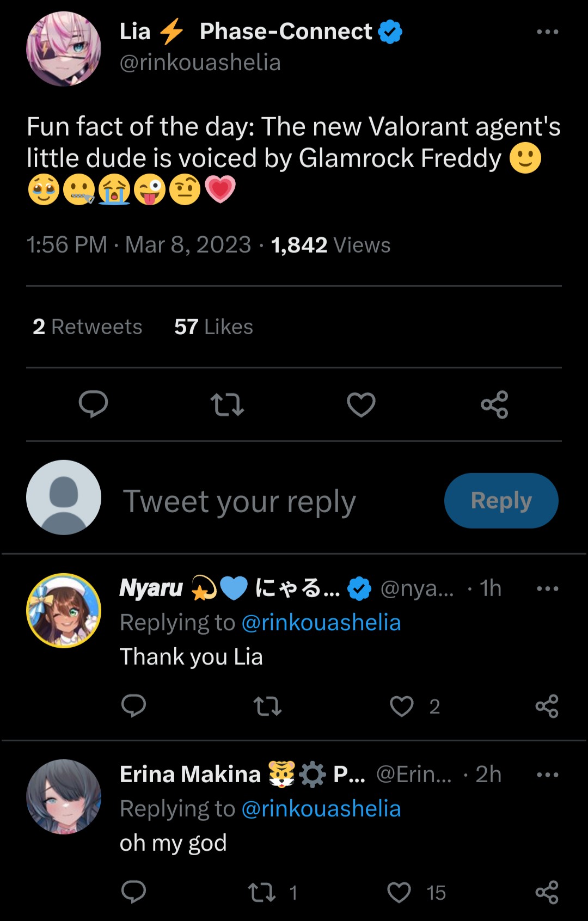
Task: Share Nyaru's reply
Action: pyautogui.click(x=547, y=706)
